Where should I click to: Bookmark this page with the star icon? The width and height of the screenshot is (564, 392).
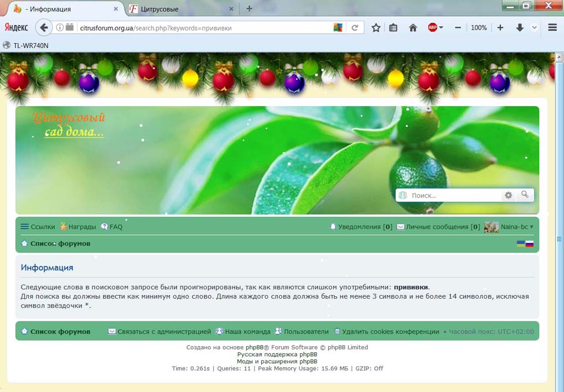coord(376,28)
